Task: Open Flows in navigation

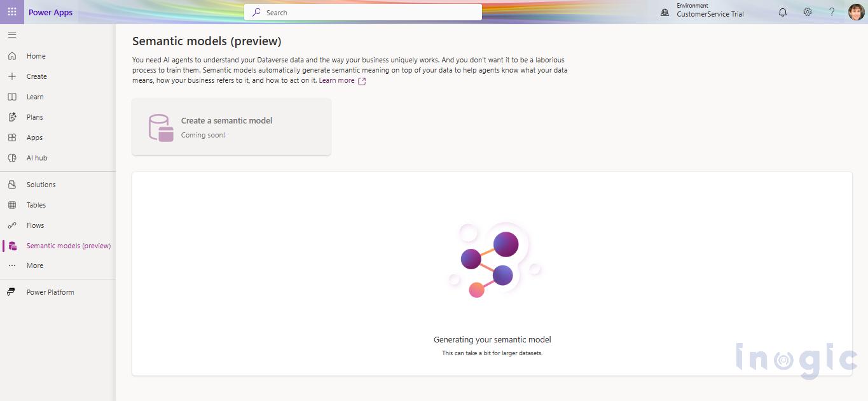Action: 57,225
